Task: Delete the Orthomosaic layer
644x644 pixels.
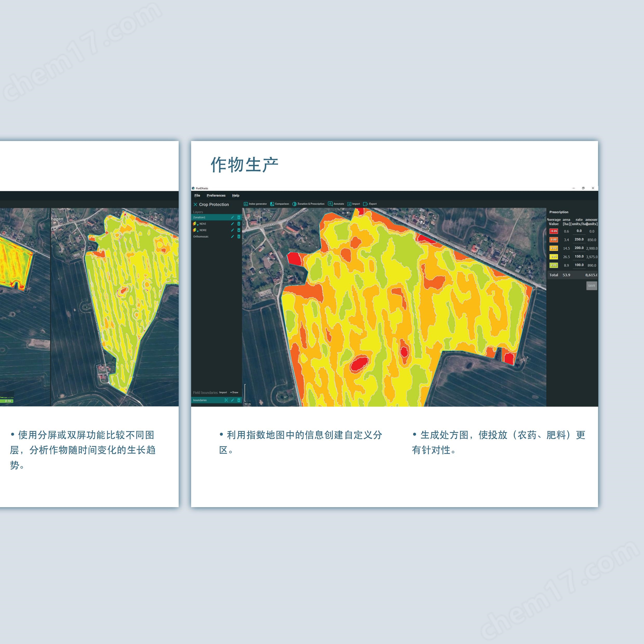Action: pos(239,236)
